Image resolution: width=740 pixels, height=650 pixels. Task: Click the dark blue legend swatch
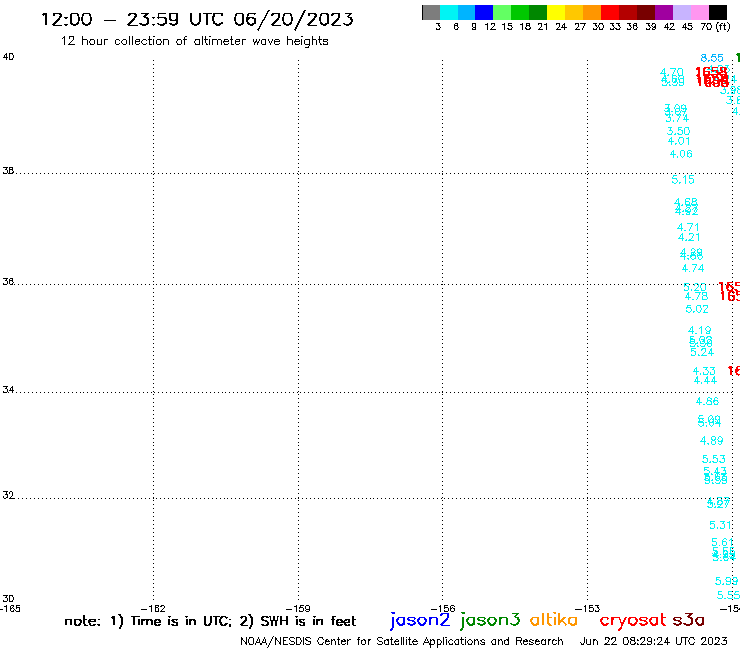pos(484,12)
